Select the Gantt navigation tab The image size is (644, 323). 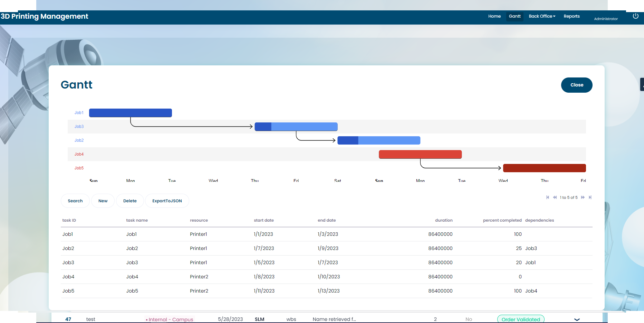[x=515, y=16]
